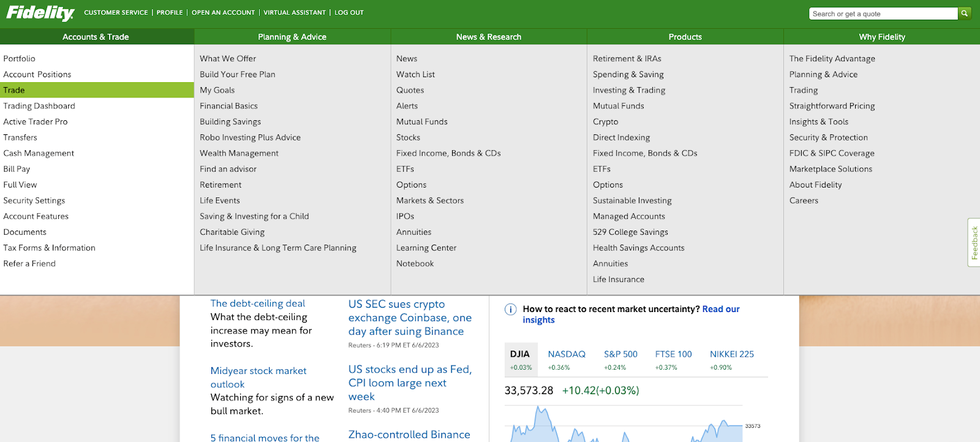This screenshot has height=442, width=980.
Task: Open Stocks research page
Action: pos(409,138)
